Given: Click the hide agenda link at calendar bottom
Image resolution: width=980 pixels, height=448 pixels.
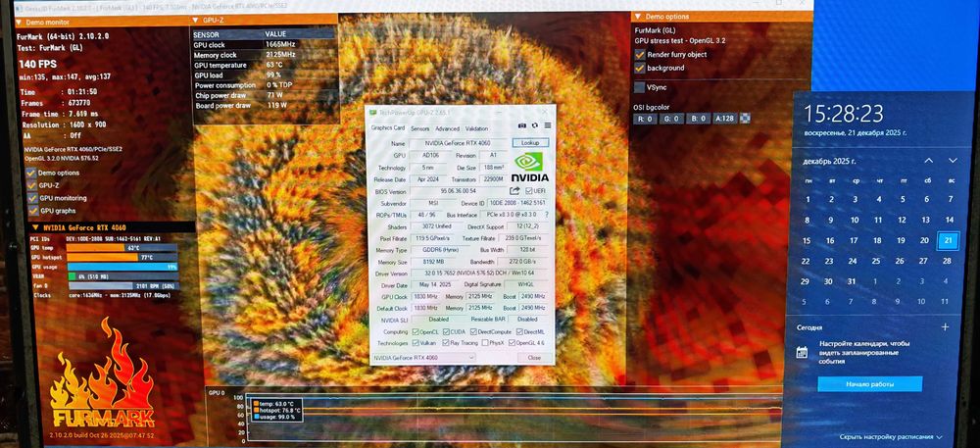Looking at the screenshot, I should (x=891, y=437).
